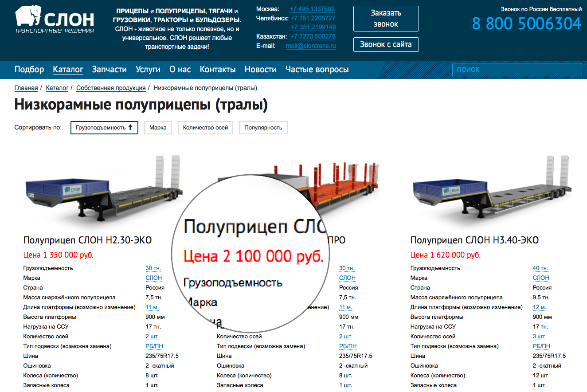The width and height of the screenshot is (587, 392).
Task: Click 2 шт link of the middle product
Action: [x=345, y=337]
